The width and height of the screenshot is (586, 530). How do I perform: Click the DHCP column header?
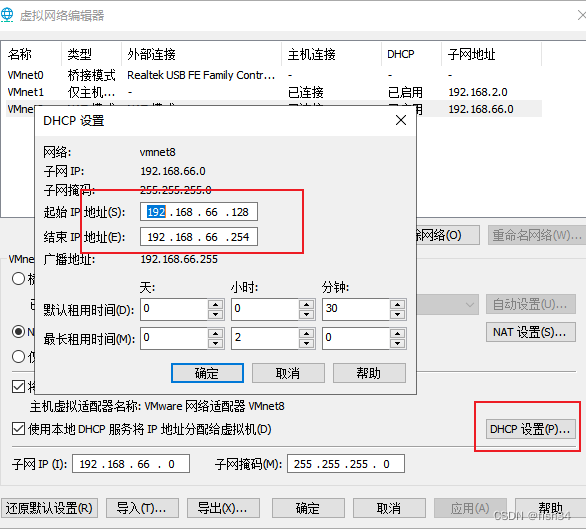pos(411,54)
